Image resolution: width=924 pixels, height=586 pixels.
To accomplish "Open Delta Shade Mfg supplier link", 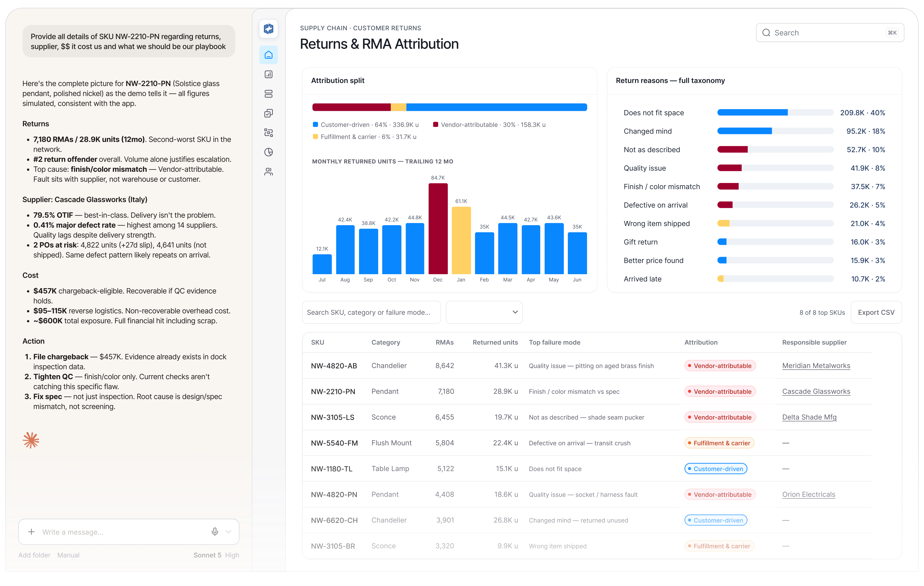I will pyautogui.click(x=809, y=417).
